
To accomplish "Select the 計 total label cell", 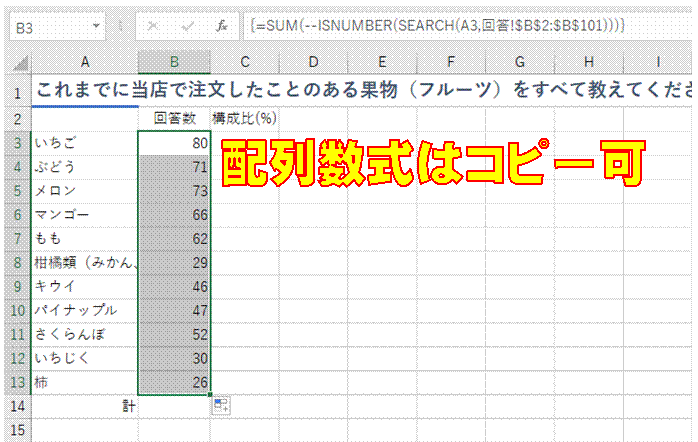I will point(85,406).
